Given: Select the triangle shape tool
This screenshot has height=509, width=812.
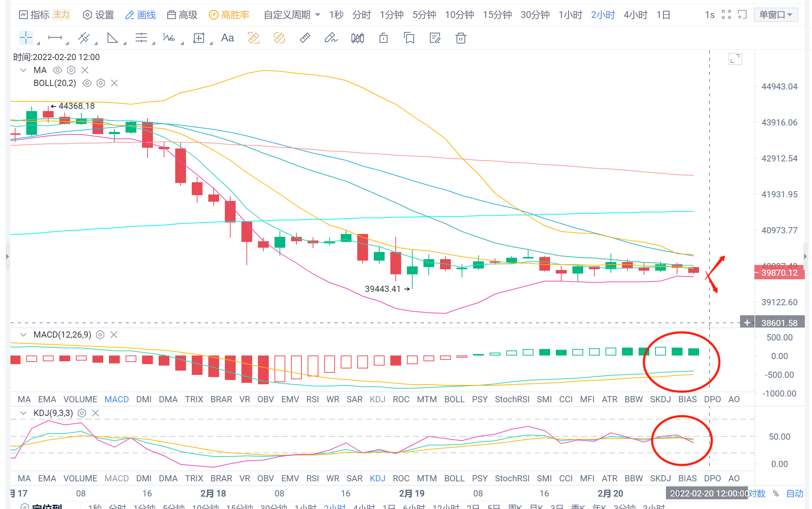Looking at the screenshot, I should coord(112,38).
